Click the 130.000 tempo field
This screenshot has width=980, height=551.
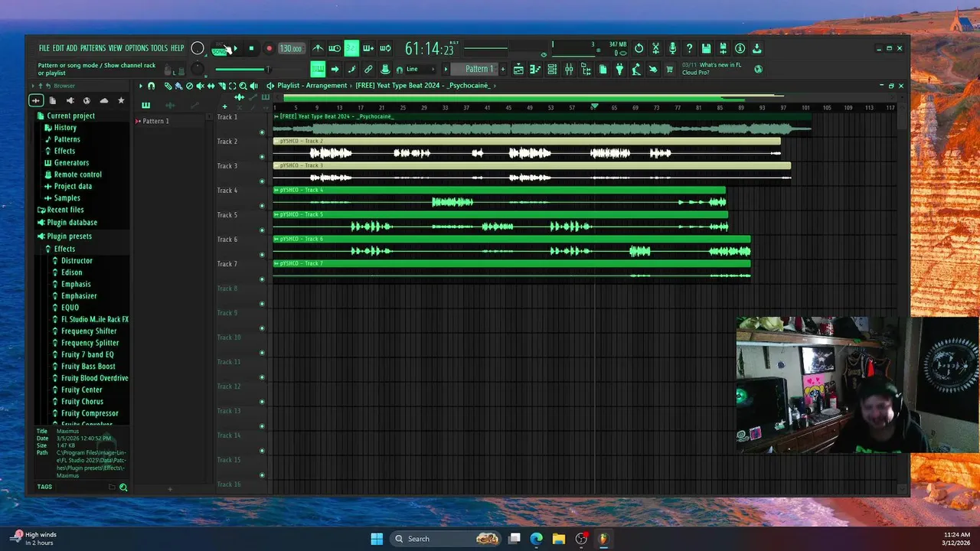(x=291, y=48)
